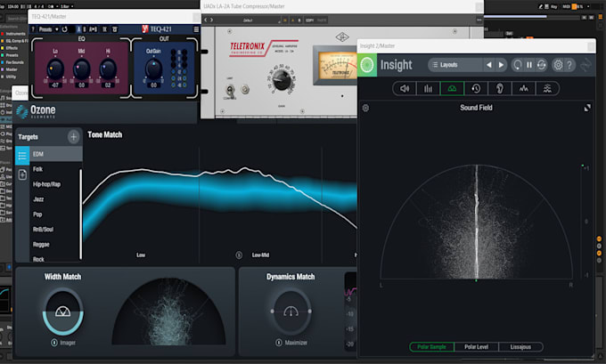
Task: Open Insight settings gear
Action: 558,65
